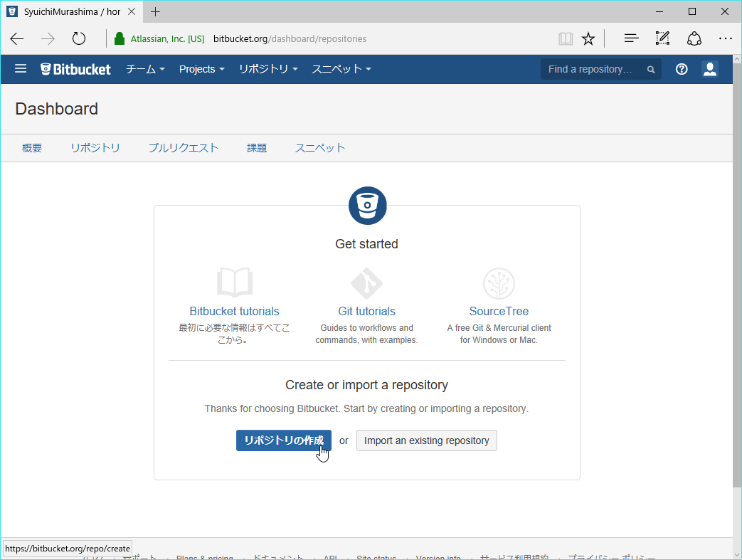The height and width of the screenshot is (560, 742).
Task: Switch to the プルリクエスト tab
Action: click(x=184, y=148)
